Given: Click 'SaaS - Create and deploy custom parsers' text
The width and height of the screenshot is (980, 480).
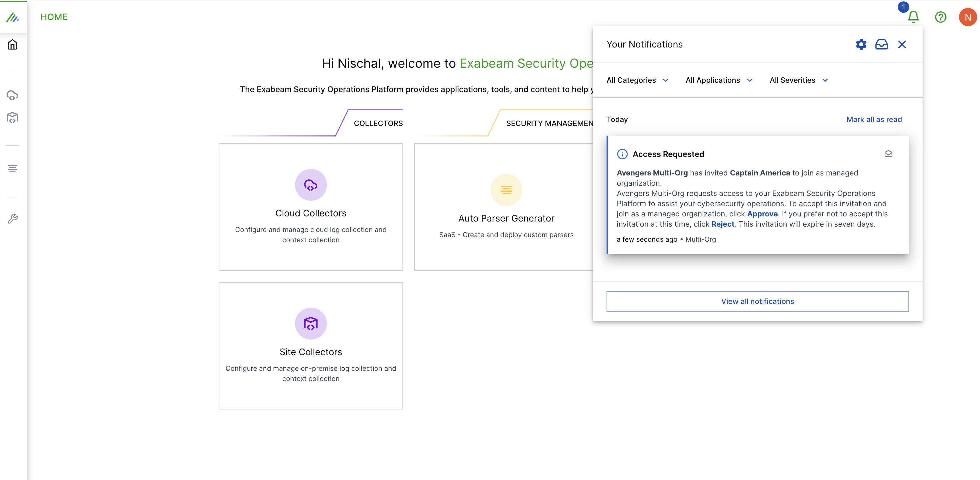Looking at the screenshot, I should [x=506, y=235].
